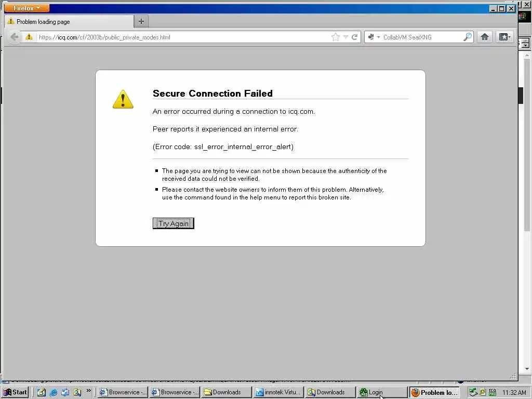Open the second Downloads taskbar button

[331, 392]
